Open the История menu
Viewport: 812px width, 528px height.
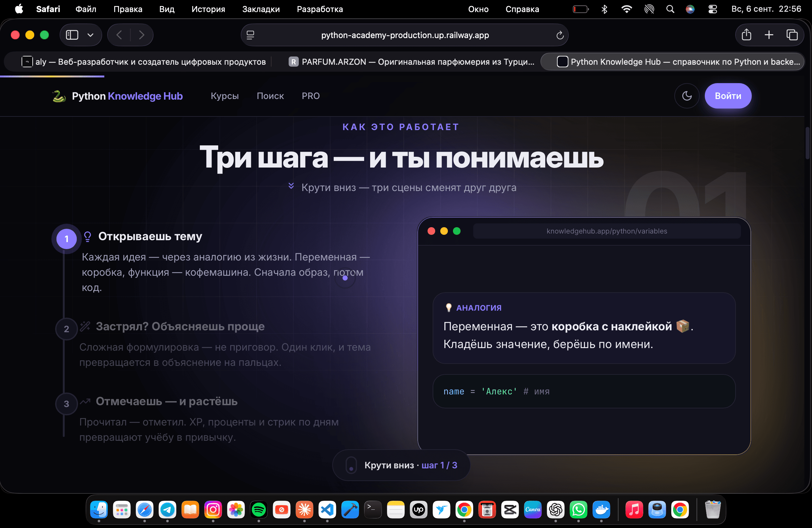pos(208,9)
